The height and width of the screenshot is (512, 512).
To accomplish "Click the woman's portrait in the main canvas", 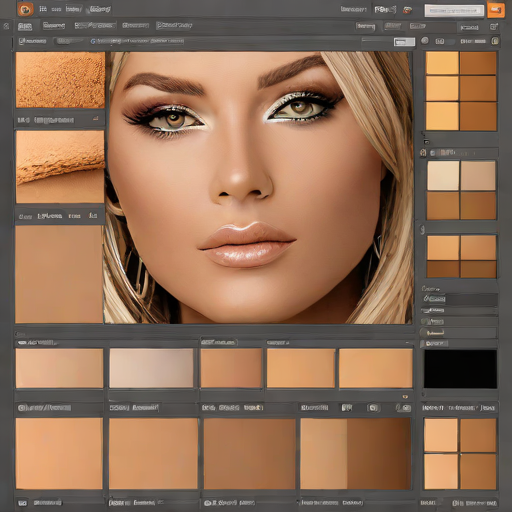I will [x=258, y=187].
